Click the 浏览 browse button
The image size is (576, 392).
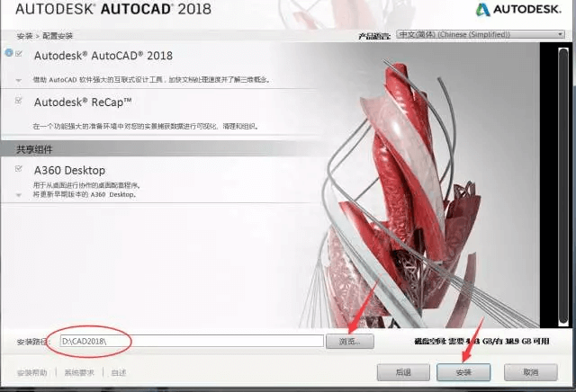click(350, 342)
